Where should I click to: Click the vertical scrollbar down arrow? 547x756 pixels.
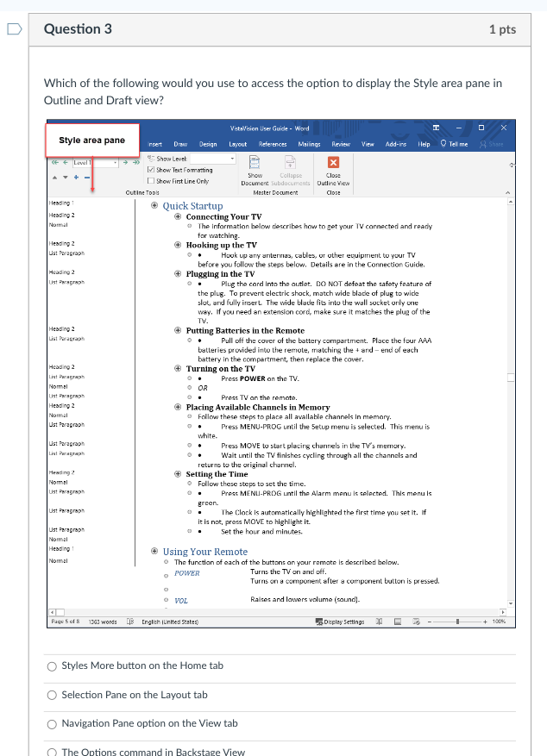511,603
